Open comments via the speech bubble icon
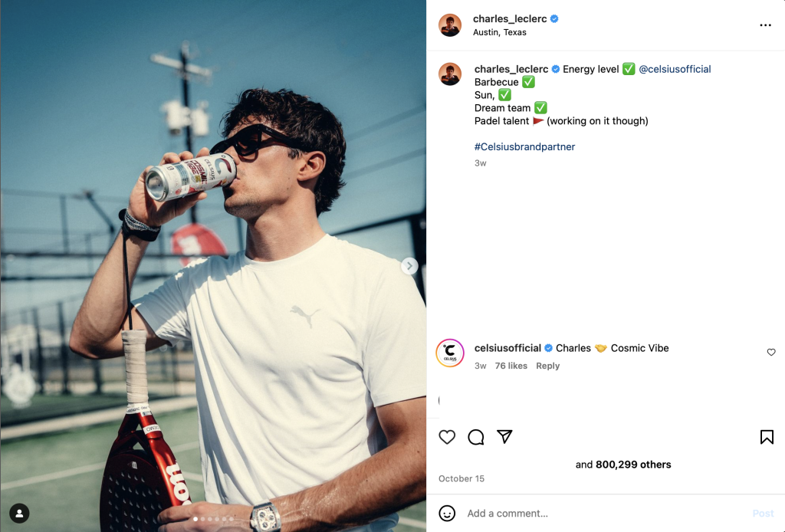 click(476, 437)
